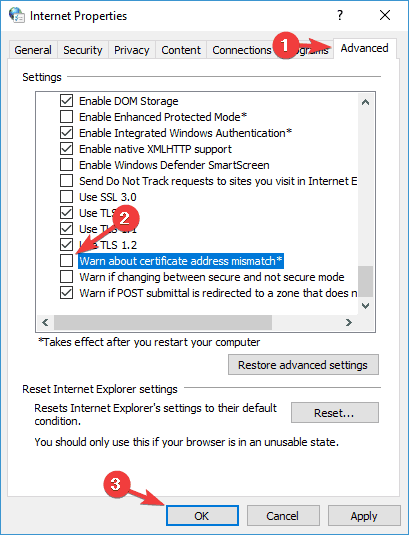409x535 pixels.
Task: Click the settings list up arrow
Action: (365, 102)
